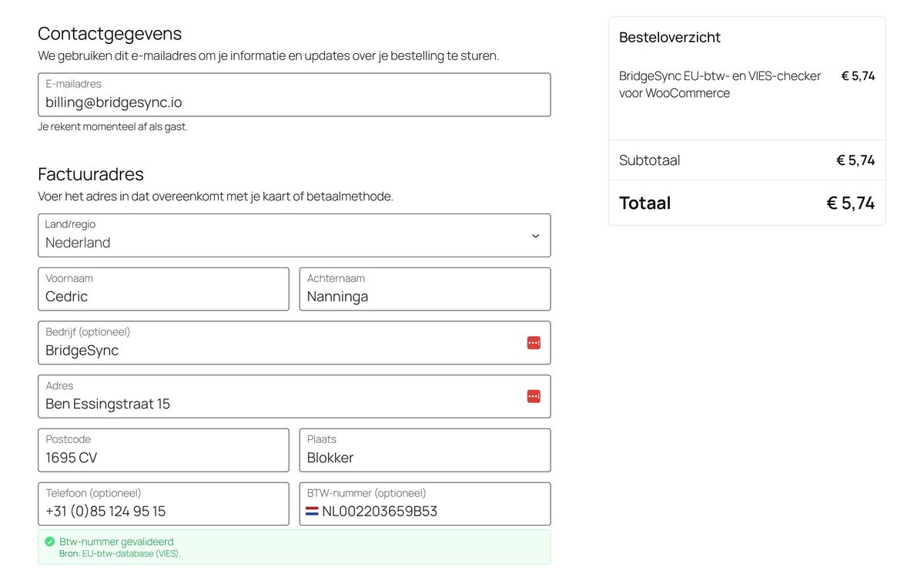Click into the Voornaam field containing Cedric
The width and height of the screenshot is (924, 581).
pos(163,297)
